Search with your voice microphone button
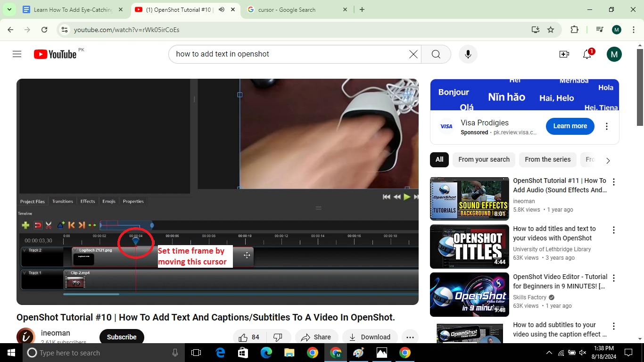 point(468,54)
